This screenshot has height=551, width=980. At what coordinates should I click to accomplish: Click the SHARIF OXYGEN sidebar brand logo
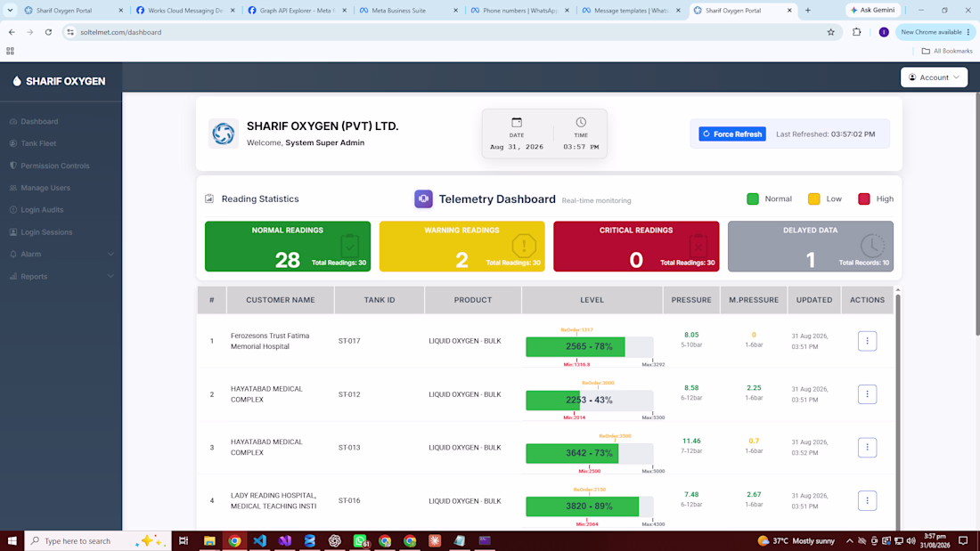59,81
